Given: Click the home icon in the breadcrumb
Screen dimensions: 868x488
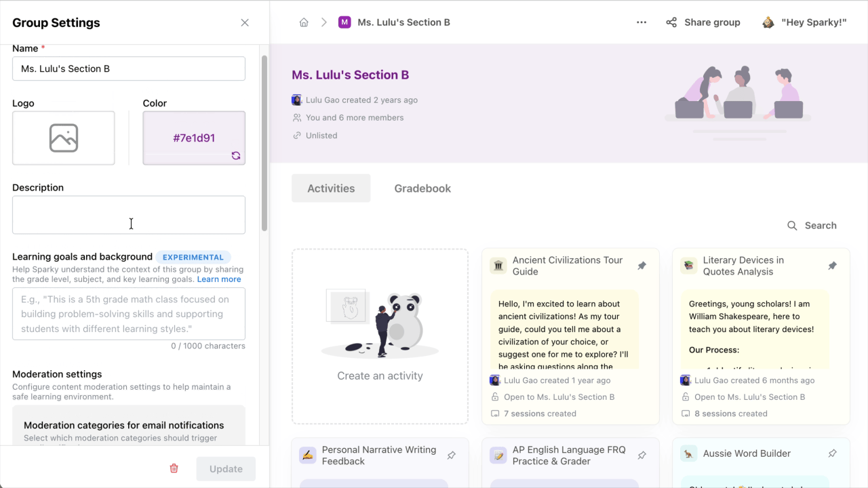Looking at the screenshot, I should (x=304, y=22).
